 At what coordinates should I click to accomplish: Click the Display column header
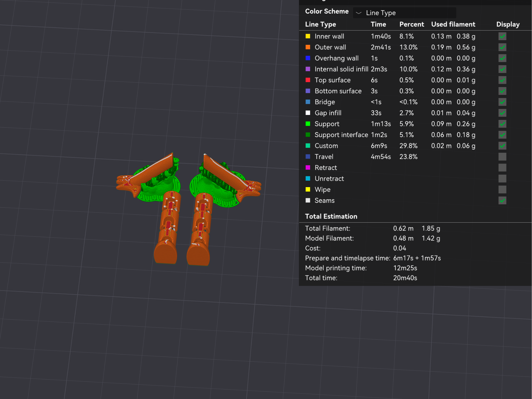click(x=508, y=24)
